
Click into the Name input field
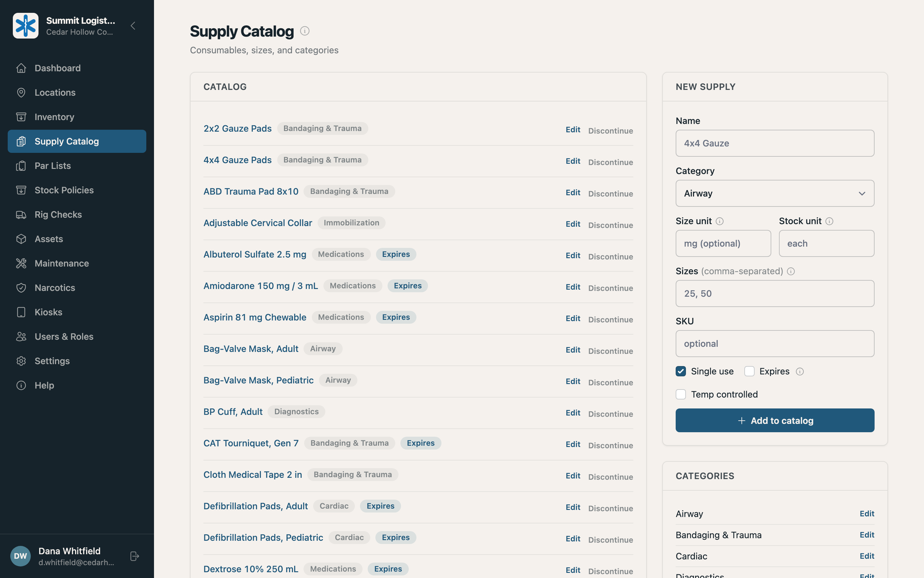pos(775,143)
